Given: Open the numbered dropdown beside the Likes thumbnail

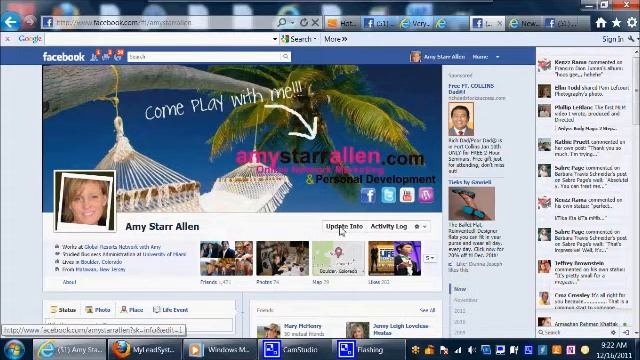Looking at the screenshot, I should pos(429,258).
